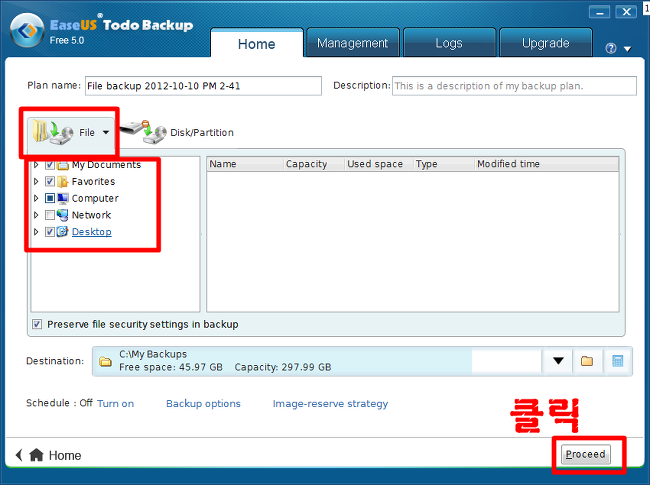Sort by the Name column header

(x=245, y=164)
